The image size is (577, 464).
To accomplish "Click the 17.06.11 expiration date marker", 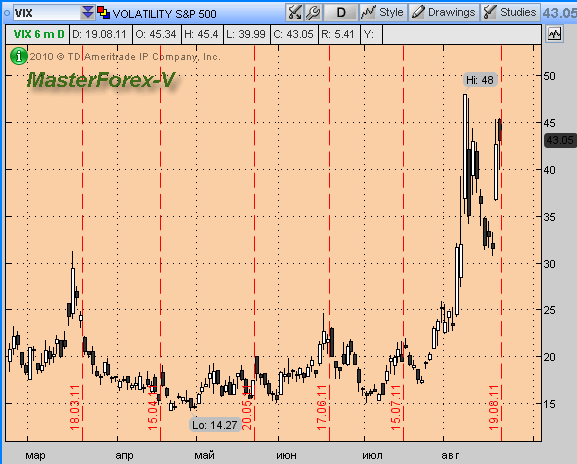I will 321,408.
